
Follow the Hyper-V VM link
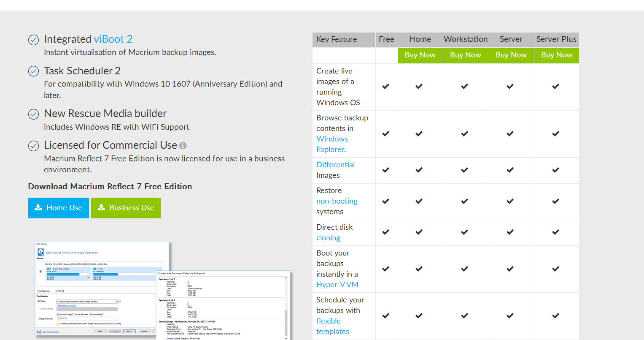click(x=337, y=285)
